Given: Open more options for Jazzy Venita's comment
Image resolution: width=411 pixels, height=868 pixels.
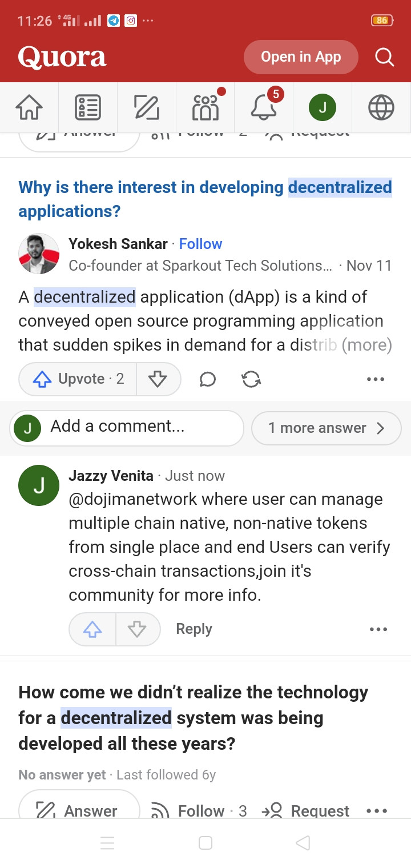Looking at the screenshot, I should pos(378,629).
